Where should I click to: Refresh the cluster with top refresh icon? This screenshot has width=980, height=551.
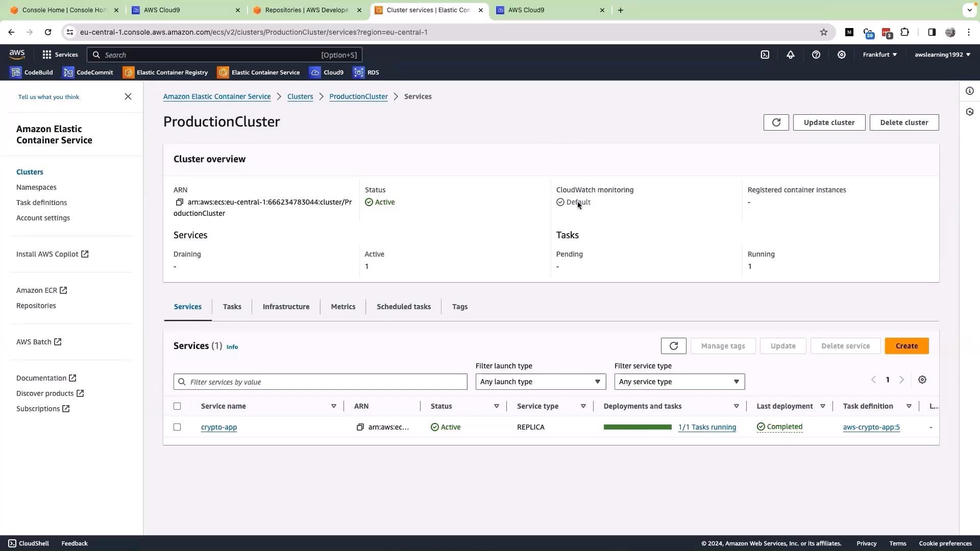point(776,122)
